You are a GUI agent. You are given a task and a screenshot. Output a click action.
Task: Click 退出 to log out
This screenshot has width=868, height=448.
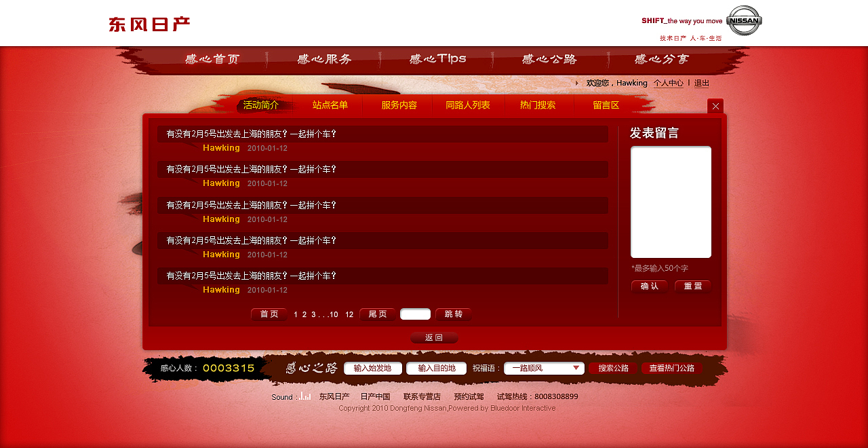point(702,83)
